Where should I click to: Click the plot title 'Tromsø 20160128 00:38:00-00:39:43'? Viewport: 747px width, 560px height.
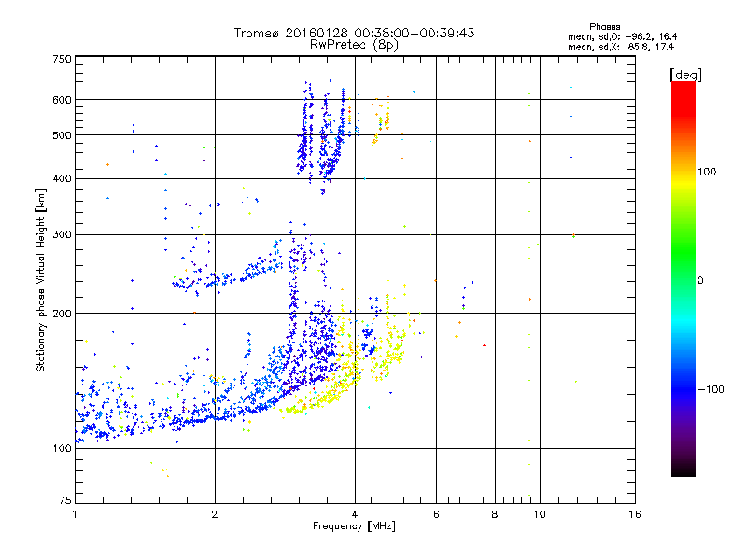click(x=354, y=33)
